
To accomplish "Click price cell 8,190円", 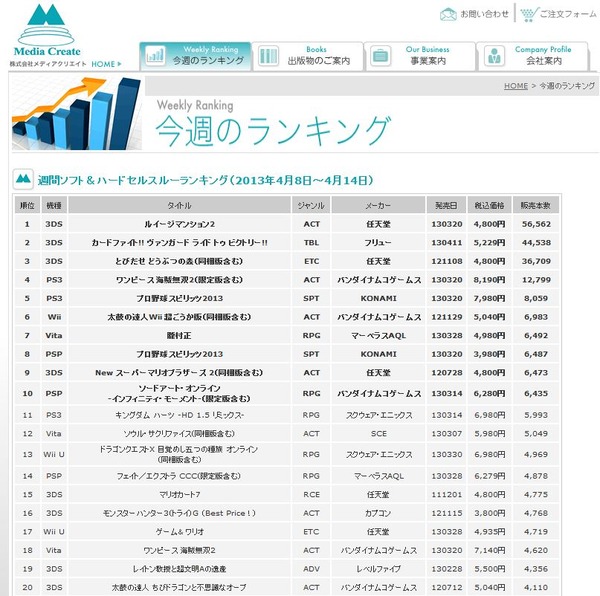I will click(489, 280).
